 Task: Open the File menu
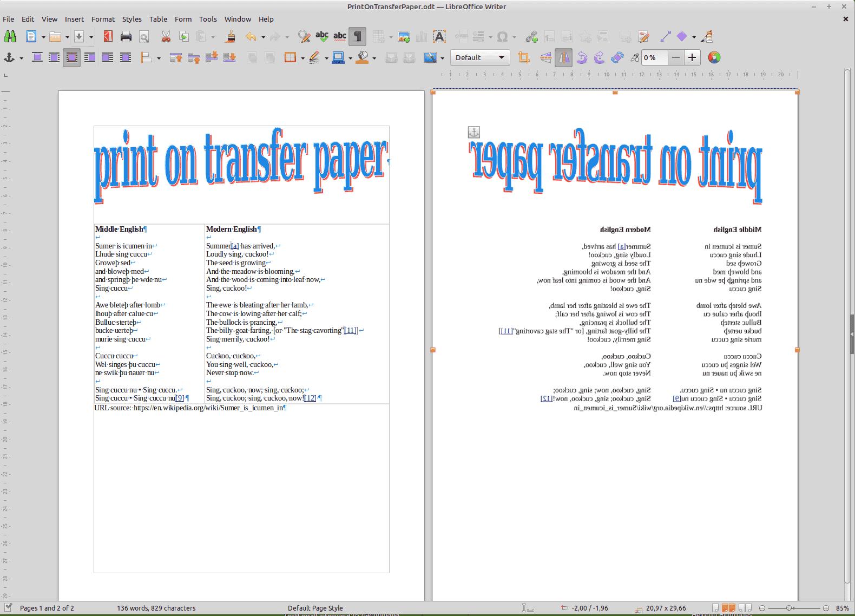pos(9,19)
